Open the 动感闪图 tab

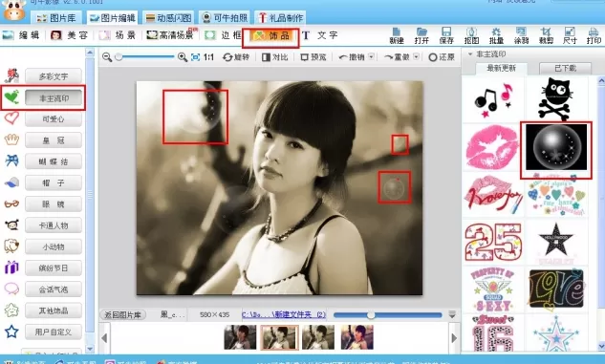point(168,18)
